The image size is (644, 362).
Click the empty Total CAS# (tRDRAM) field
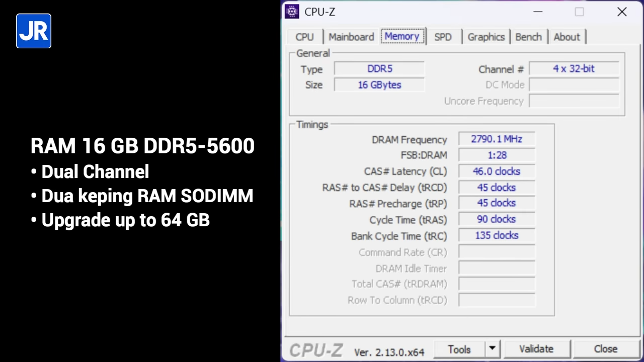[497, 284]
